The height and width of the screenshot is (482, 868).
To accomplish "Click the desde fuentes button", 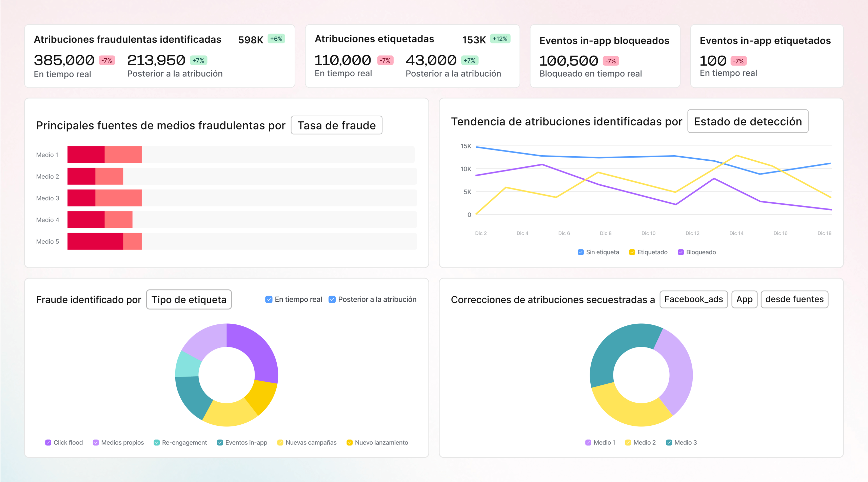I will [x=794, y=299].
